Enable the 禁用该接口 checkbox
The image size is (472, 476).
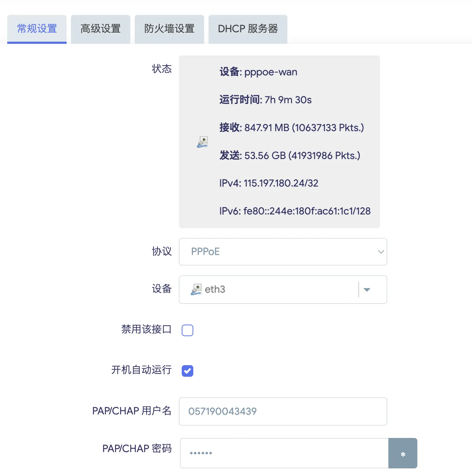tap(187, 330)
